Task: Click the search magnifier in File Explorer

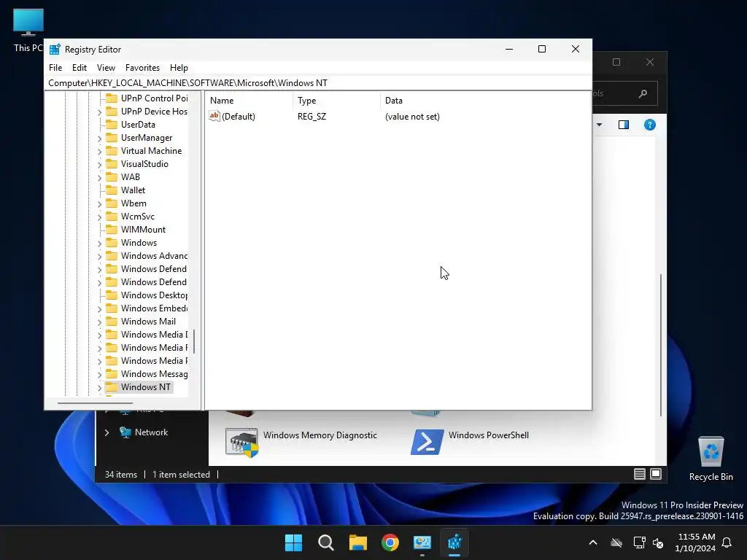Action: point(643,93)
